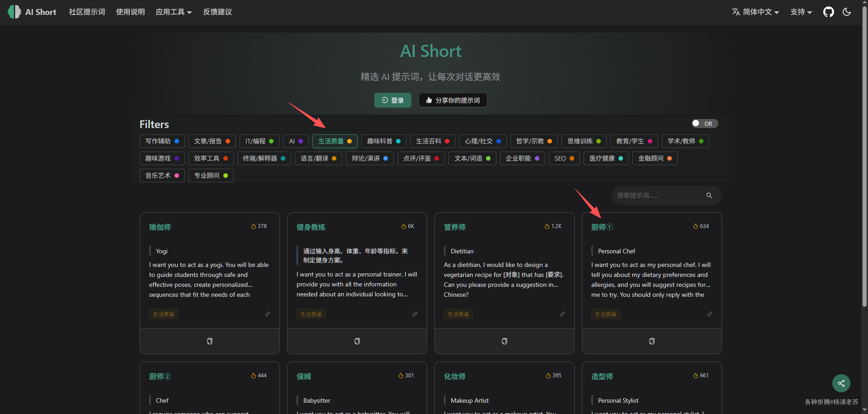Image resolution: width=868 pixels, height=414 pixels.
Task: Toggle the AI filter tag
Action: pos(296,141)
